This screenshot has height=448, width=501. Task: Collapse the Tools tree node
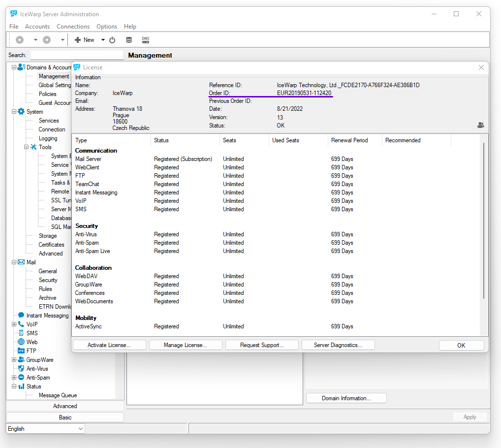26,147
